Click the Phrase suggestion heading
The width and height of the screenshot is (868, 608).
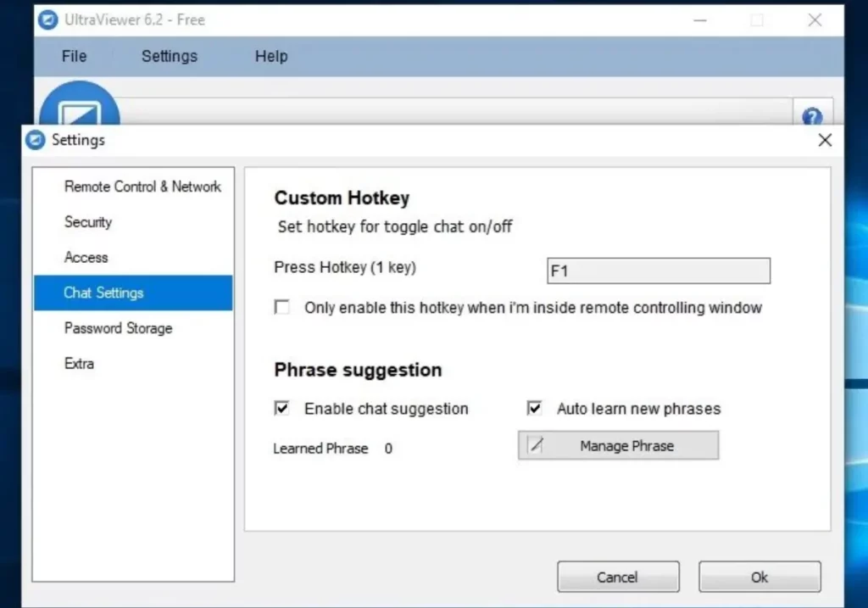pyautogui.click(x=359, y=370)
